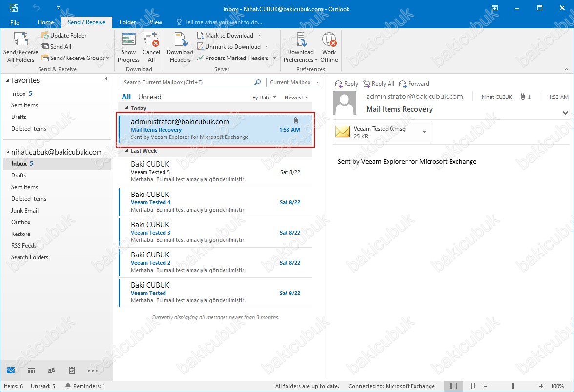
Task: Click Tell me what you want to do
Action: coord(219,22)
